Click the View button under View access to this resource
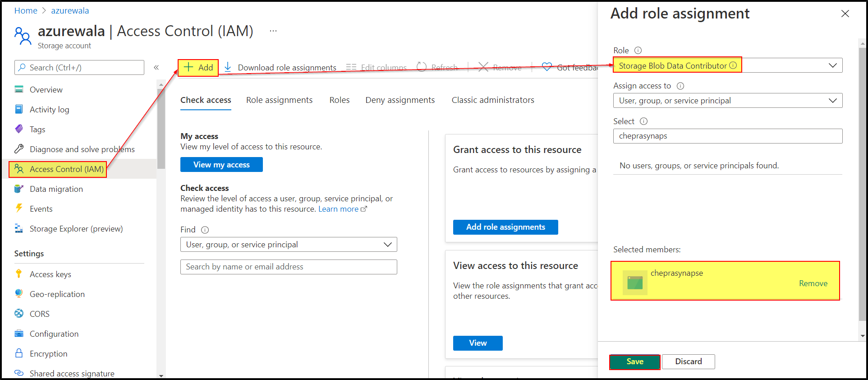 point(478,343)
